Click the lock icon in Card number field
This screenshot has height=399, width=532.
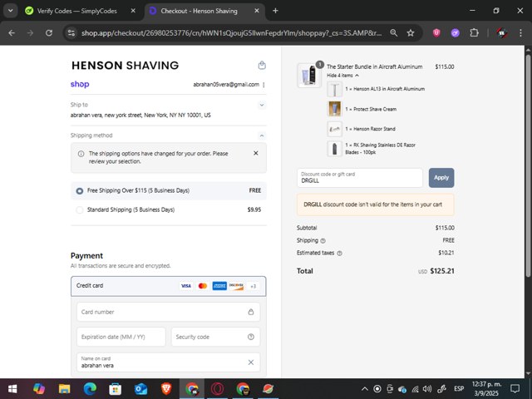[x=251, y=312]
